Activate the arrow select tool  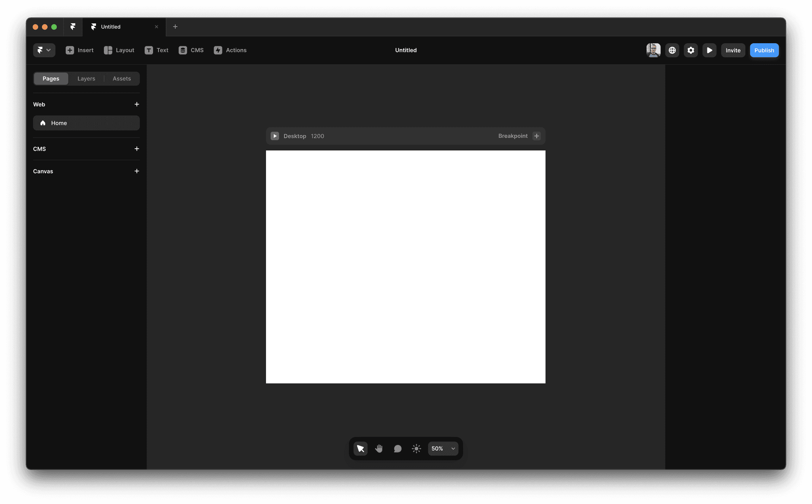360,448
